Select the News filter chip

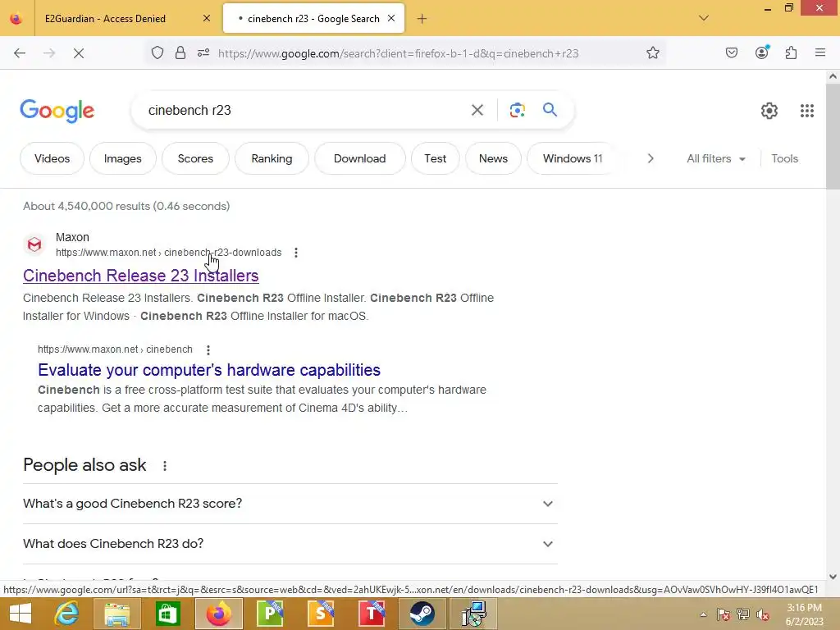click(493, 158)
